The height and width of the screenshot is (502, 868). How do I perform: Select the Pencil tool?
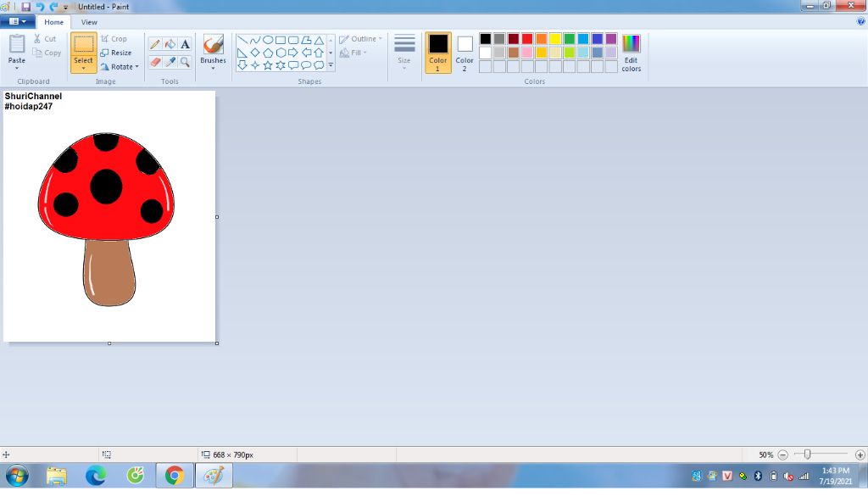tap(156, 44)
